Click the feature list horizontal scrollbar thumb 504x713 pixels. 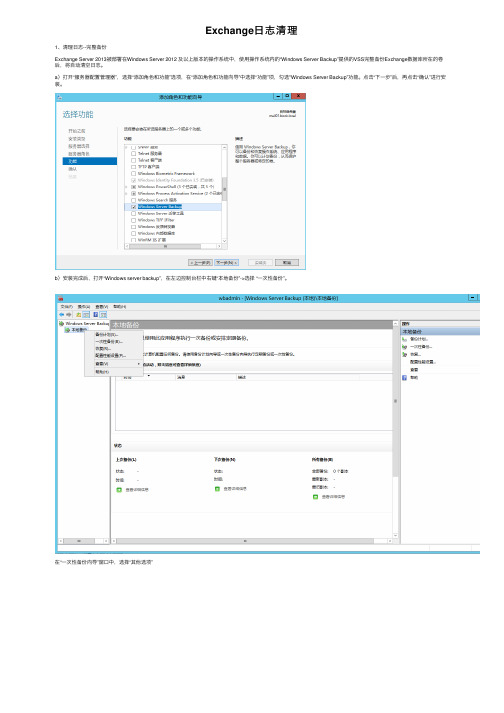165,246
